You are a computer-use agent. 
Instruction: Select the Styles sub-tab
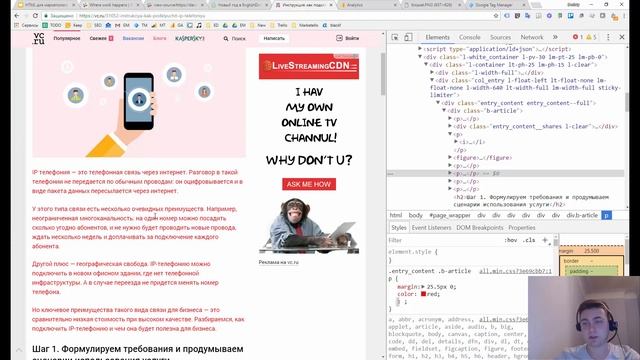point(399,228)
